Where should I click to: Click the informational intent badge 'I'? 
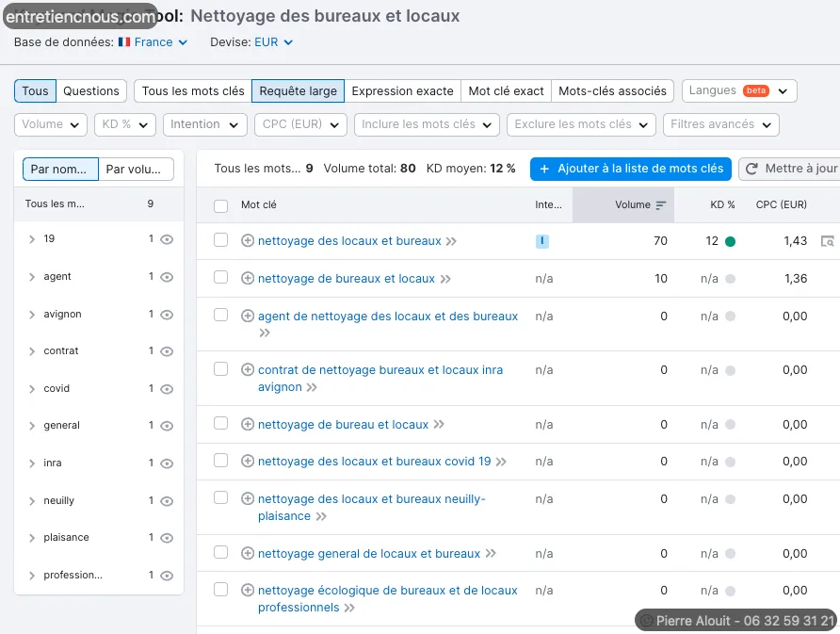pyautogui.click(x=542, y=241)
